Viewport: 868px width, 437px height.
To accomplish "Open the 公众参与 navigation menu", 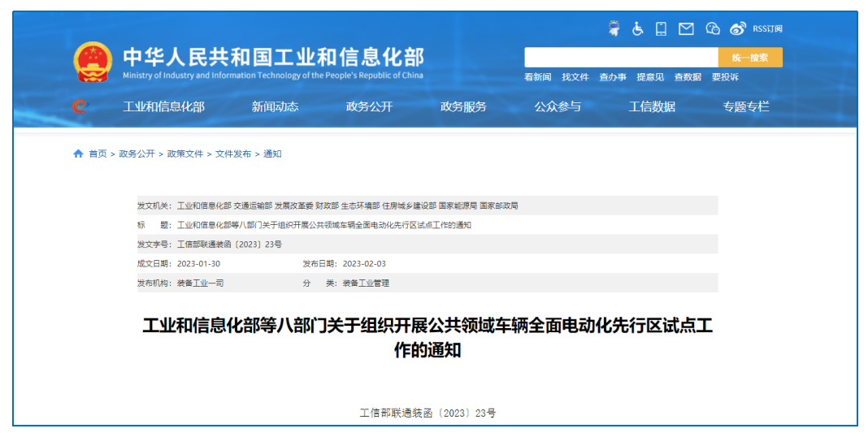I will (x=558, y=106).
